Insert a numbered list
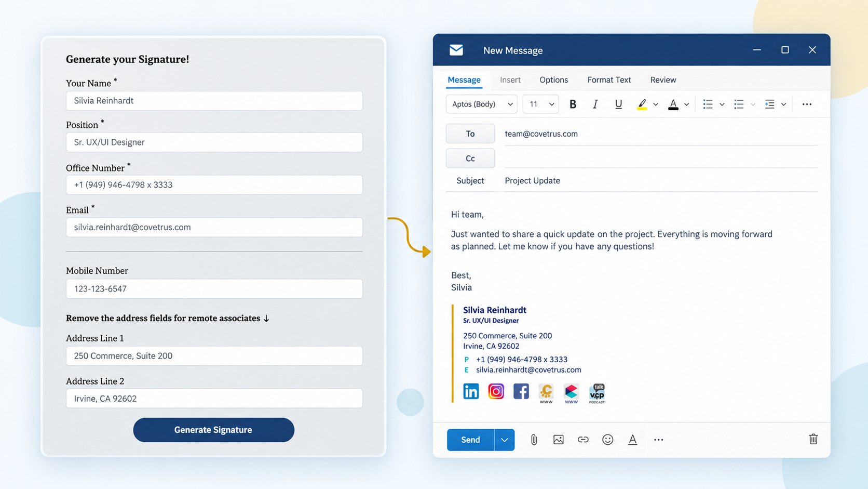Viewport: 868px width, 489px height. [739, 104]
